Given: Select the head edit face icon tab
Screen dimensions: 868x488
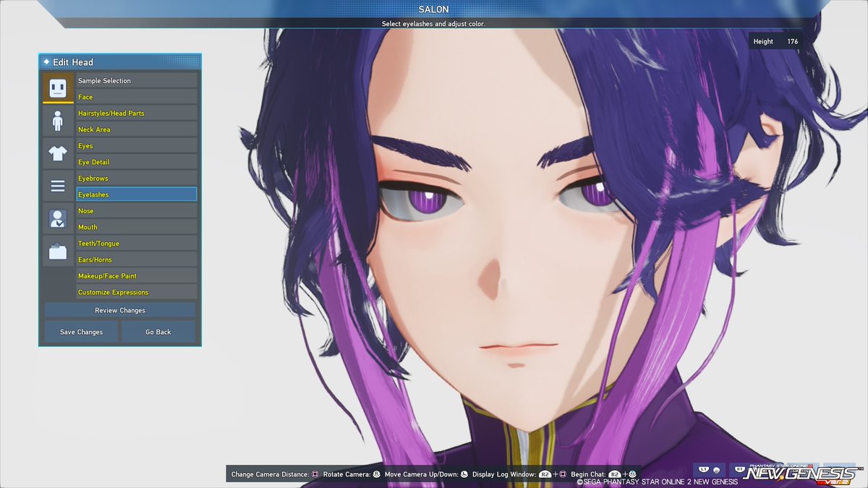Looking at the screenshot, I should click(58, 87).
